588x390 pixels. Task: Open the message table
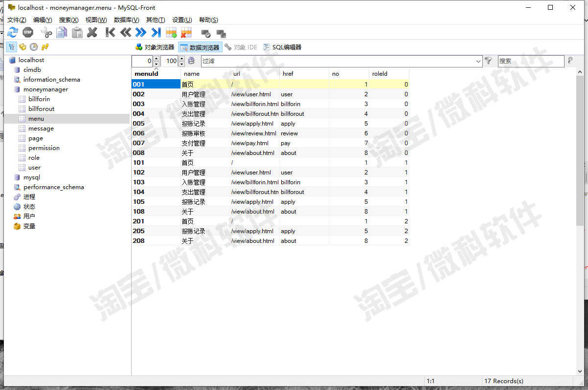point(41,129)
